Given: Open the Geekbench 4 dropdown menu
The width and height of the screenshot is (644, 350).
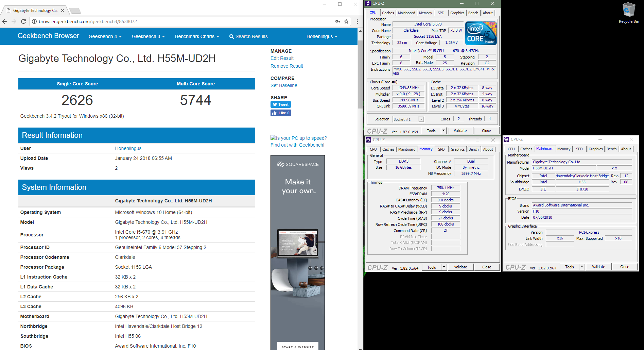Looking at the screenshot, I should pyautogui.click(x=105, y=36).
